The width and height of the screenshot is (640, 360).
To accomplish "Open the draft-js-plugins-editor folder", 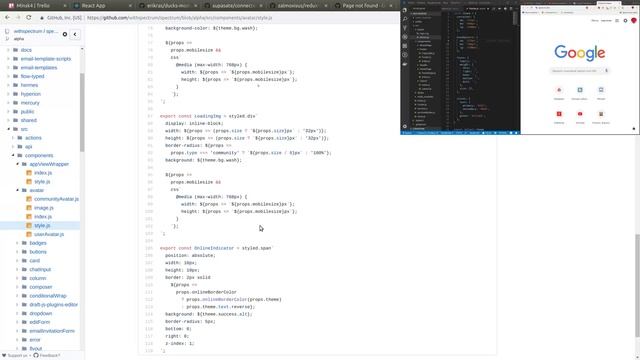I will tap(53, 304).
